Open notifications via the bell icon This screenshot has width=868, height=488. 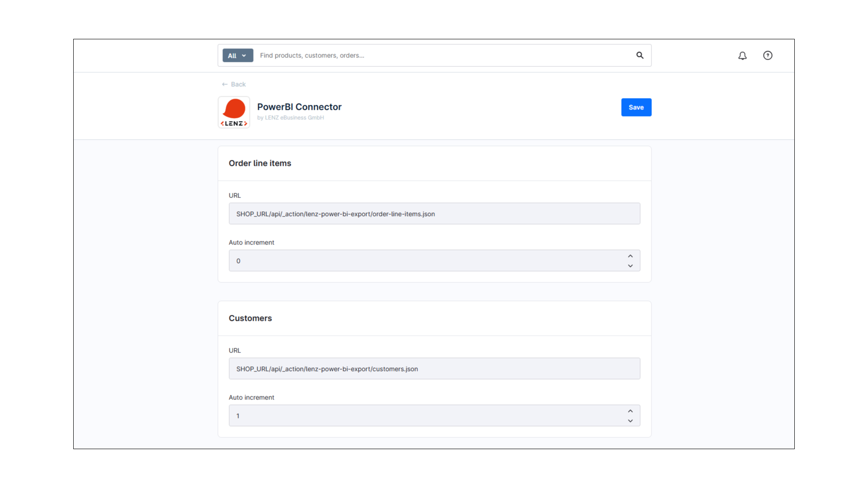click(742, 56)
